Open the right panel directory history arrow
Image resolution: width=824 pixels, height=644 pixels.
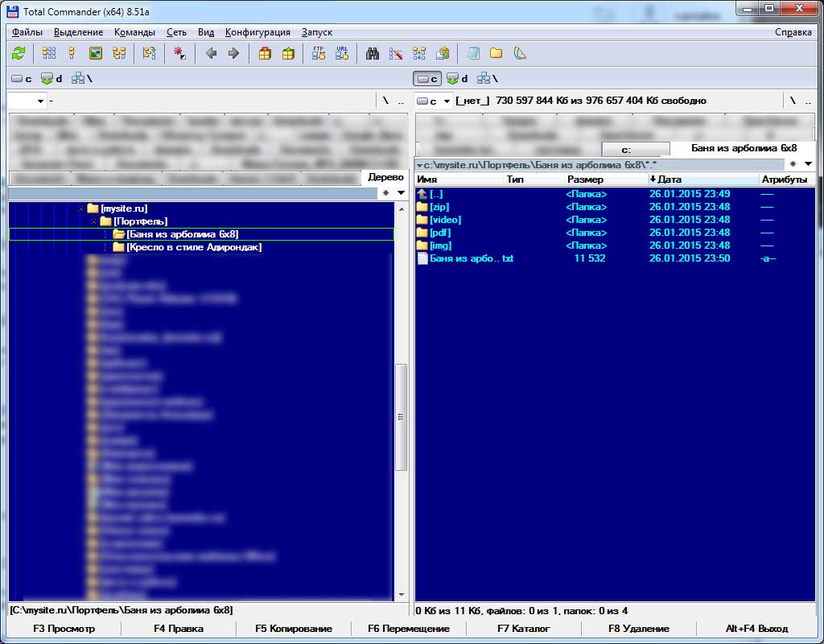(x=808, y=164)
